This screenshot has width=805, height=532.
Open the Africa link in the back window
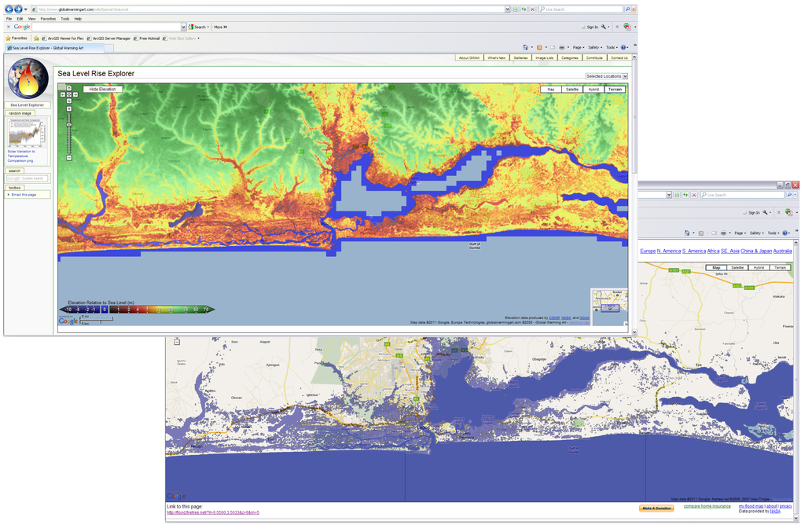[x=713, y=251]
